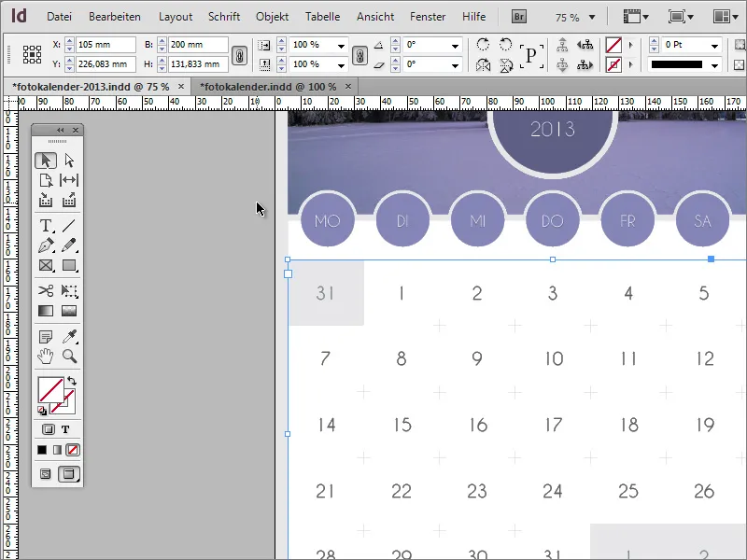Screen dimensions: 747x560
Task: Select content of object
Action: 562,64
